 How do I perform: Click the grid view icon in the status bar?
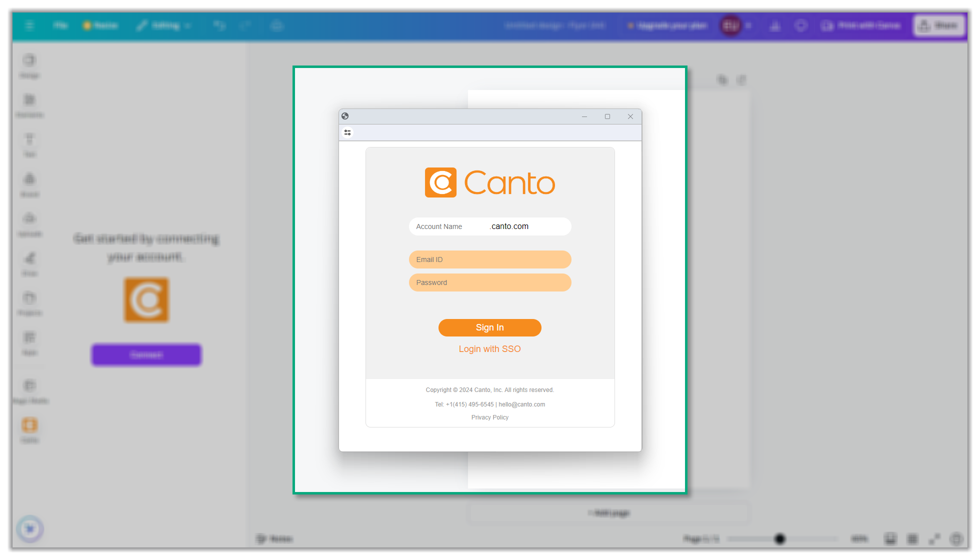click(x=912, y=538)
